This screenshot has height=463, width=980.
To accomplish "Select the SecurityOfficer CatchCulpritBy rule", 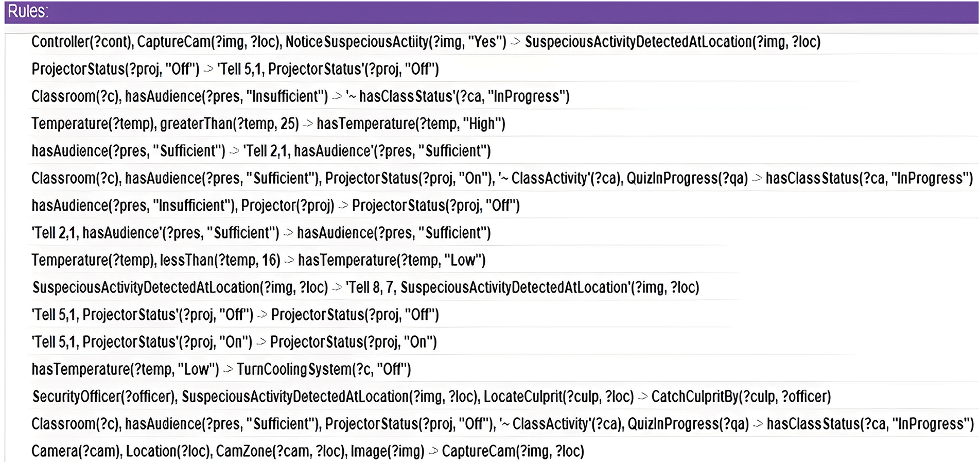I will [431, 397].
